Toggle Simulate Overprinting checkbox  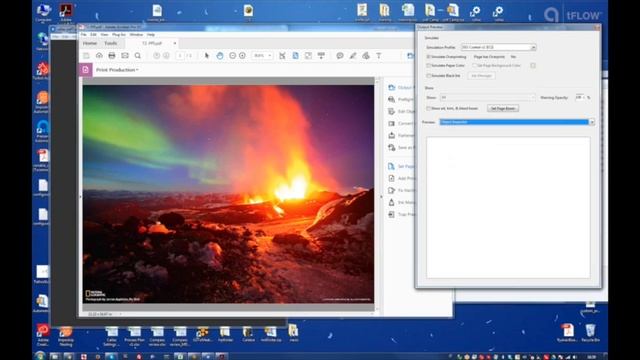[x=429, y=57]
